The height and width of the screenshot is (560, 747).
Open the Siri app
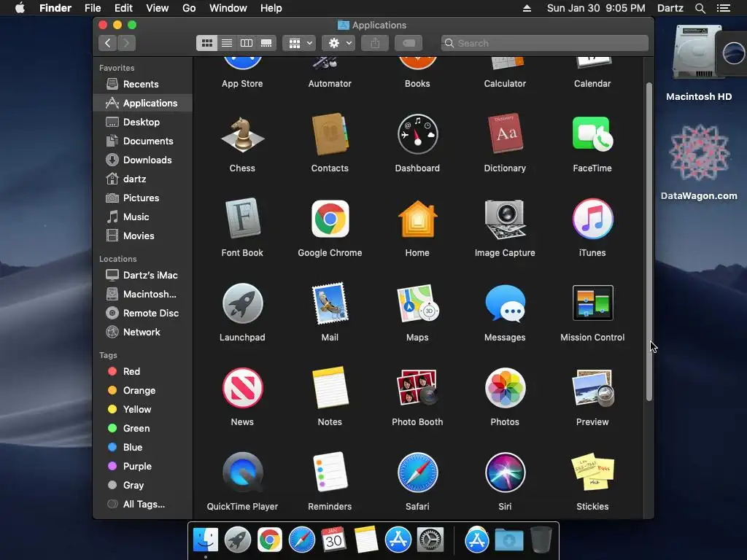(x=505, y=472)
